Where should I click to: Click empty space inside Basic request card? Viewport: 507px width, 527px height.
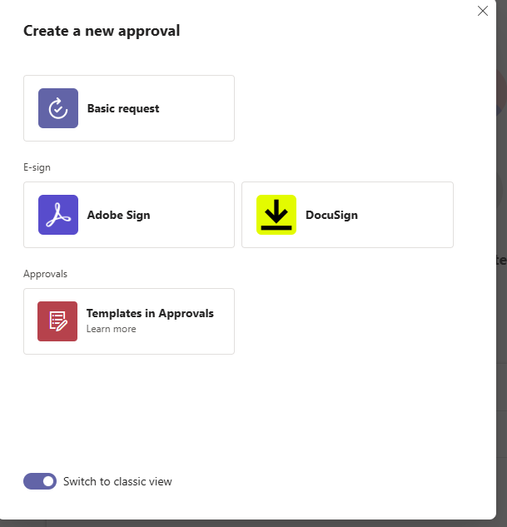tap(197, 108)
